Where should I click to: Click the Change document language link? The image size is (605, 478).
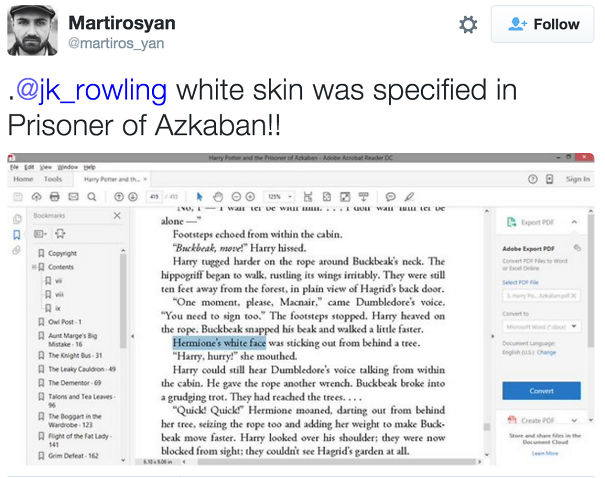(x=546, y=352)
